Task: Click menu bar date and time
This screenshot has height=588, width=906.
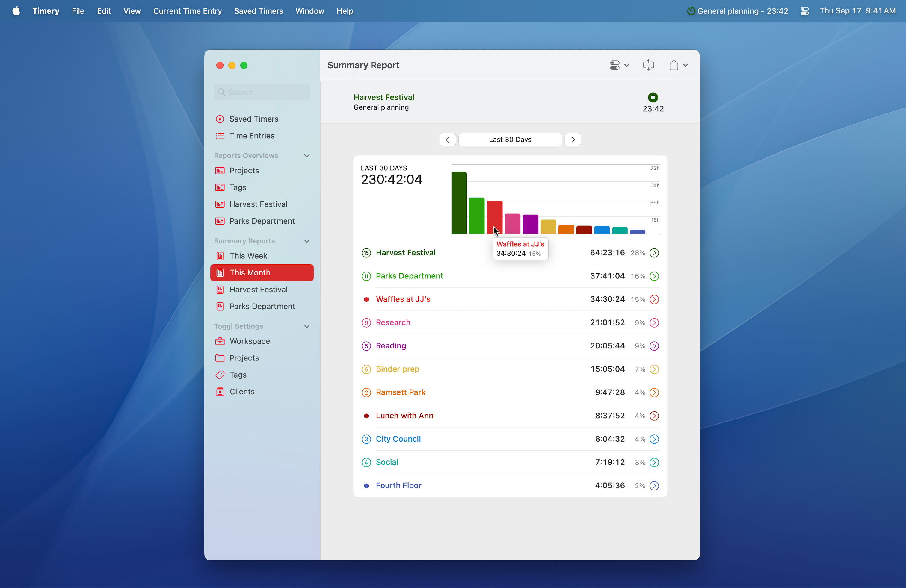Action: pyautogui.click(x=857, y=11)
